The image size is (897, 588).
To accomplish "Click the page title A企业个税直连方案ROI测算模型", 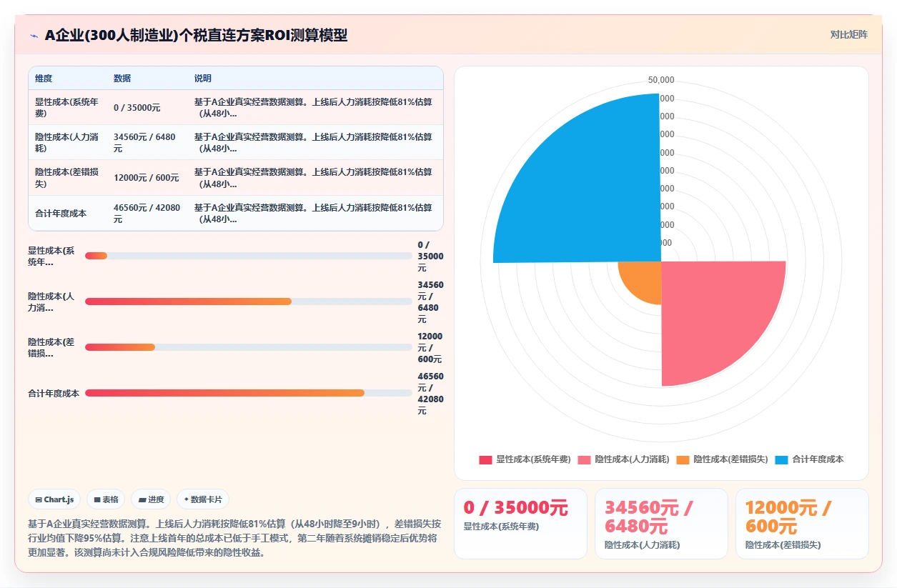I will (197, 35).
